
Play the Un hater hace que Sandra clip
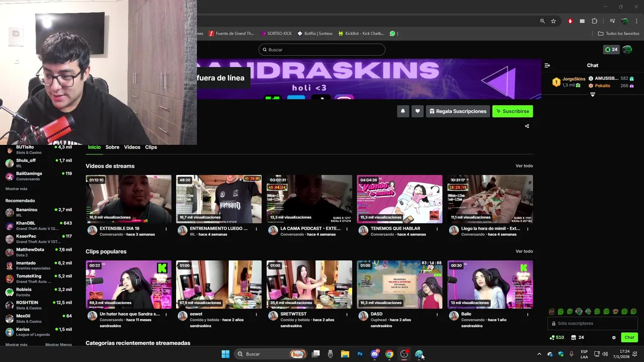(x=128, y=285)
